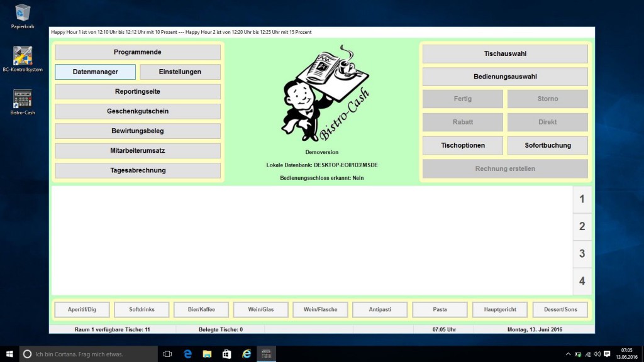This screenshot has height=362, width=644.
Task: Switch to Bier/Kaffee category
Action: [201, 309]
